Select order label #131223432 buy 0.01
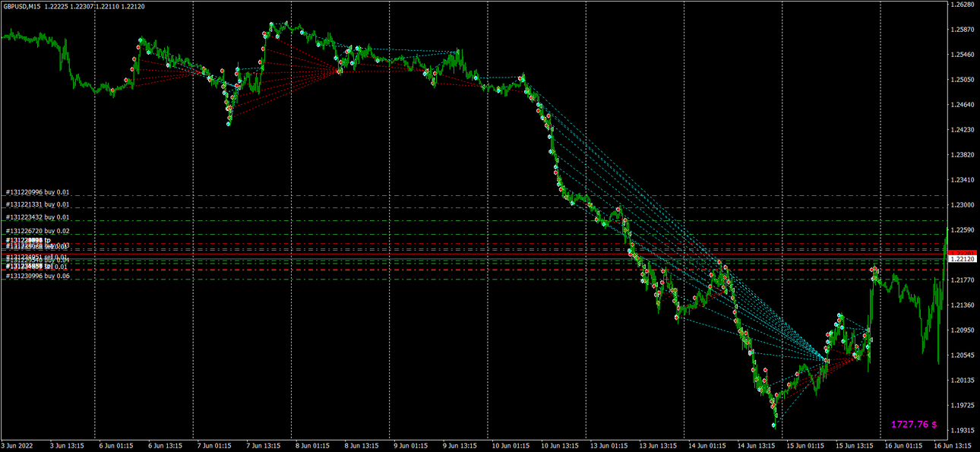Viewport: 980px width, 452px height. (x=37, y=217)
